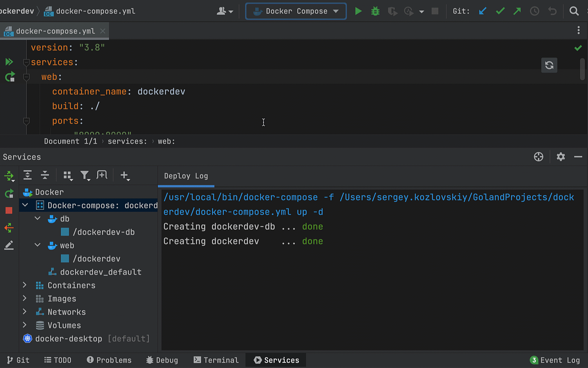Screen dimensions: 588x368
Task: Collapse all in Services tree toolbar
Action: [45, 175]
